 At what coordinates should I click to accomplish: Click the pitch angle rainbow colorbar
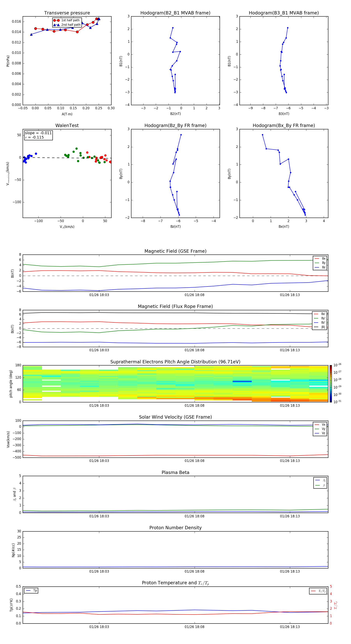point(331,384)
